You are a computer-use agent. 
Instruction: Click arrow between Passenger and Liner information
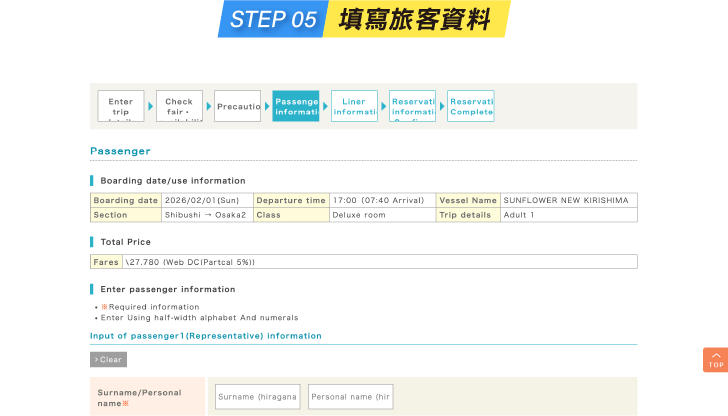point(325,106)
